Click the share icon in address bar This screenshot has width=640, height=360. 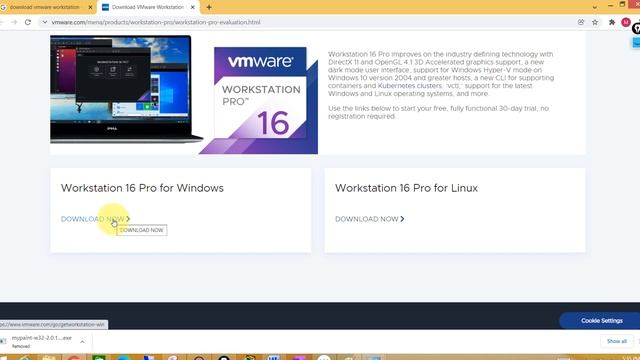tap(581, 22)
